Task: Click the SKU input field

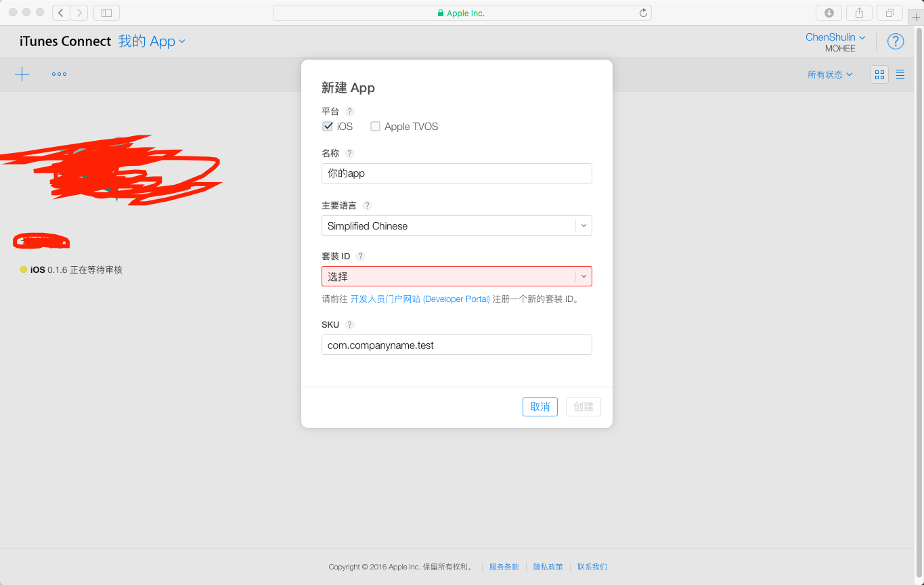Action: click(457, 345)
